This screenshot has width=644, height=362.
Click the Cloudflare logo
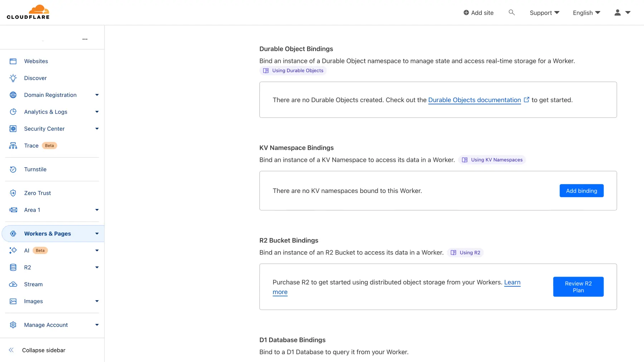coord(28,12)
